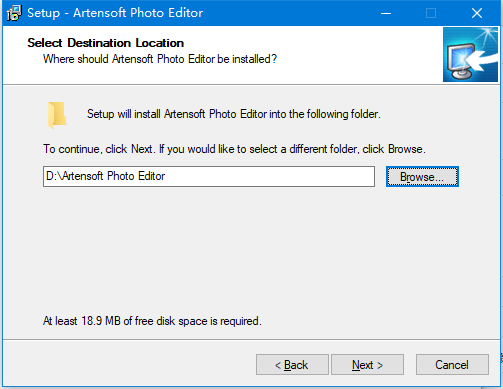This screenshot has height=389, width=503.
Task: Go to the Next step
Action: tap(367, 365)
